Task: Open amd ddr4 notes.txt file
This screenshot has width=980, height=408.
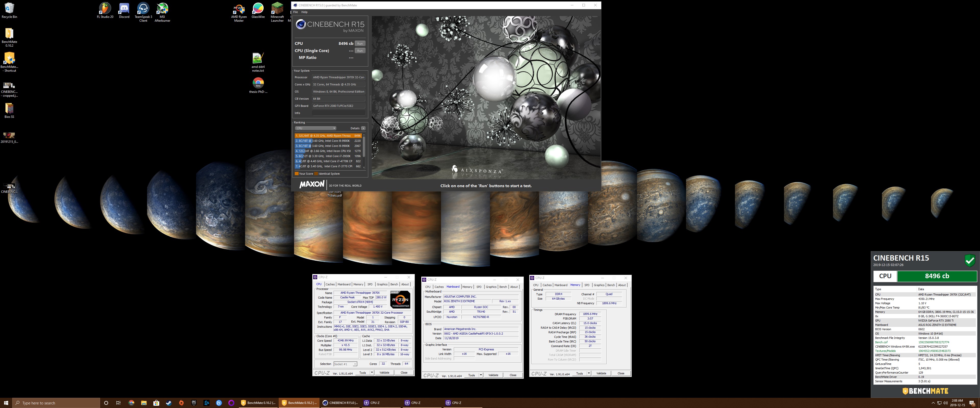Action: 258,62
